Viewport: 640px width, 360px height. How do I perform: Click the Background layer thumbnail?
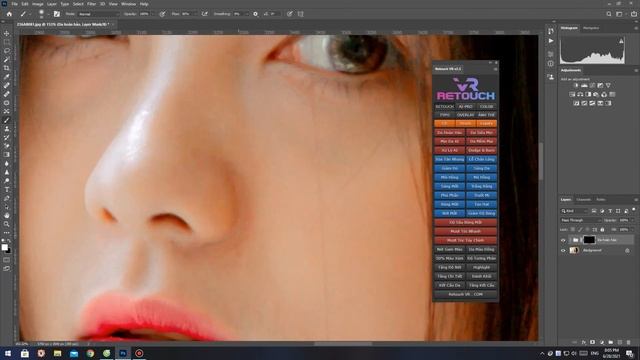[574, 250]
